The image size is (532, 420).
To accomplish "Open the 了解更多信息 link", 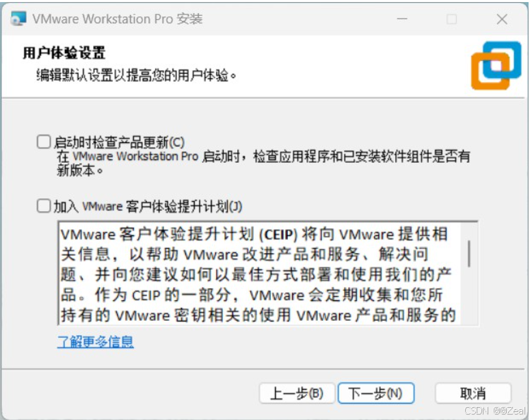I will (x=95, y=341).
